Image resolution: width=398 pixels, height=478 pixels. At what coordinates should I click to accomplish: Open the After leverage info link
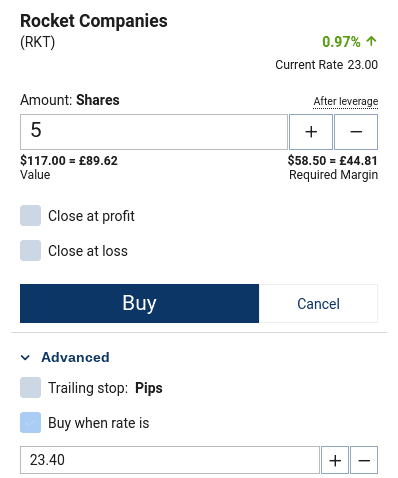click(346, 101)
